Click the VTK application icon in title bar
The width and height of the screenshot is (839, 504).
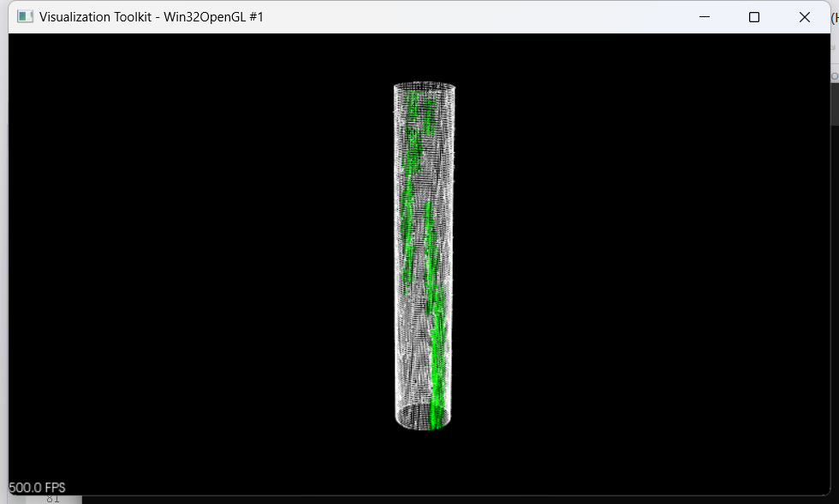[26, 17]
